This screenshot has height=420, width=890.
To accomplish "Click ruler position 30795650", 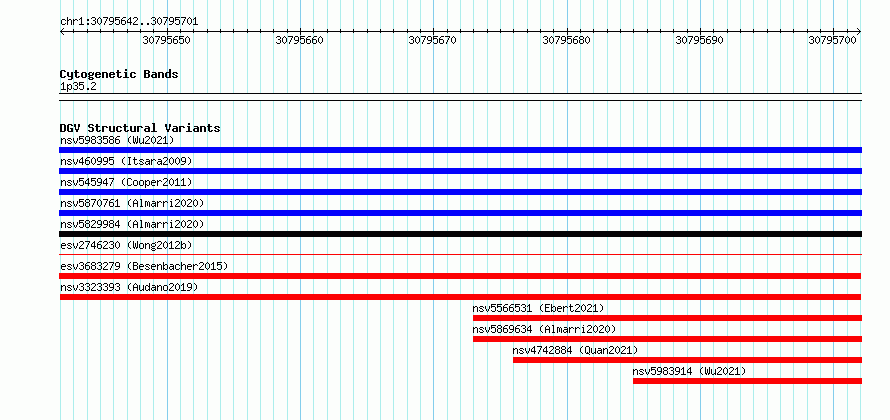I will coord(167,40).
